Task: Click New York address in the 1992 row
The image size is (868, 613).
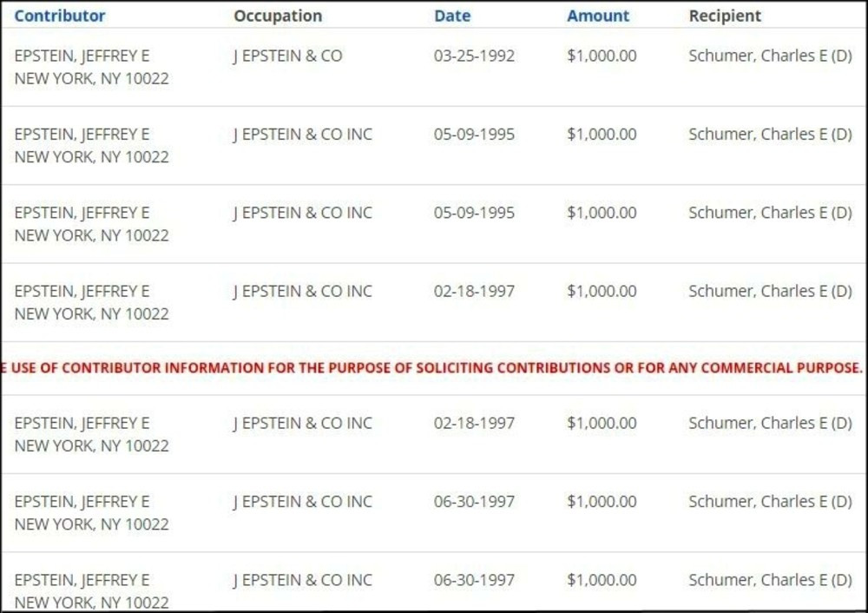Action: (x=91, y=78)
